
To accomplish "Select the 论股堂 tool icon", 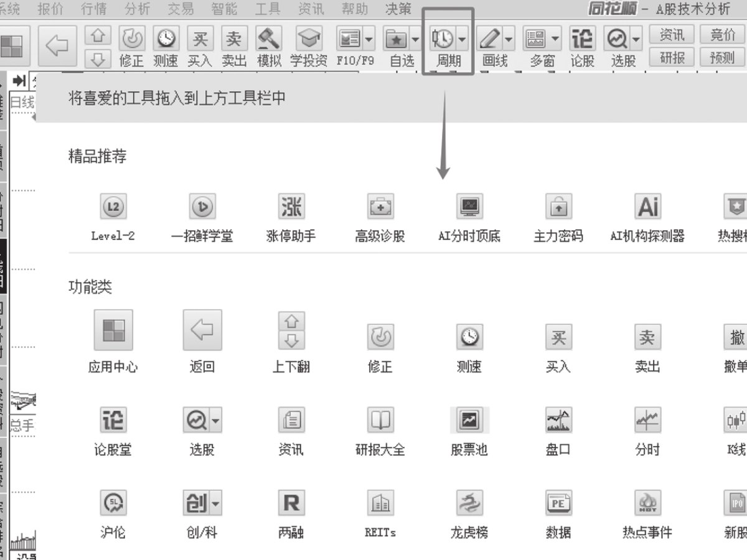I will pyautogui.click(x=113, y=420).
